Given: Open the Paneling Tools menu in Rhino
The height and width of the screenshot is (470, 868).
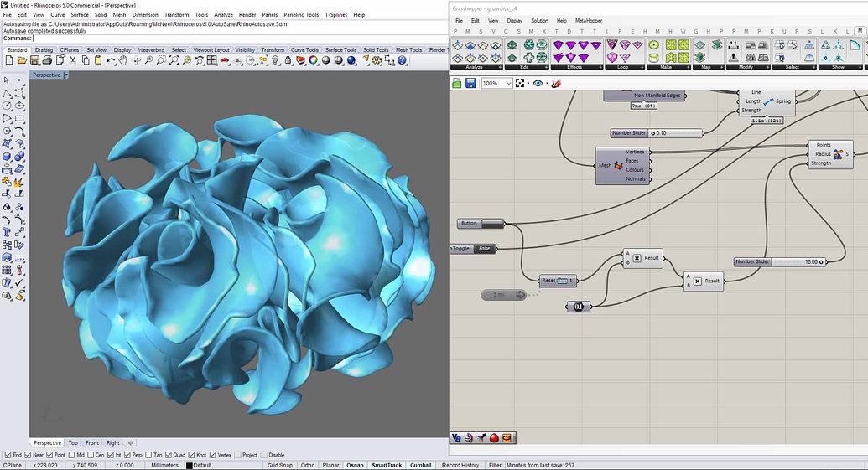Looking at the screenshot, I should click(x=302, y=15).
